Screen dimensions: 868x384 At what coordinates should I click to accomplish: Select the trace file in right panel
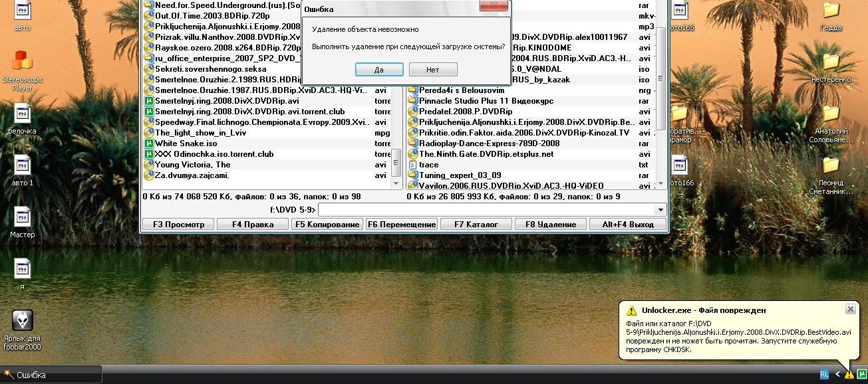(x=428, y=165)
